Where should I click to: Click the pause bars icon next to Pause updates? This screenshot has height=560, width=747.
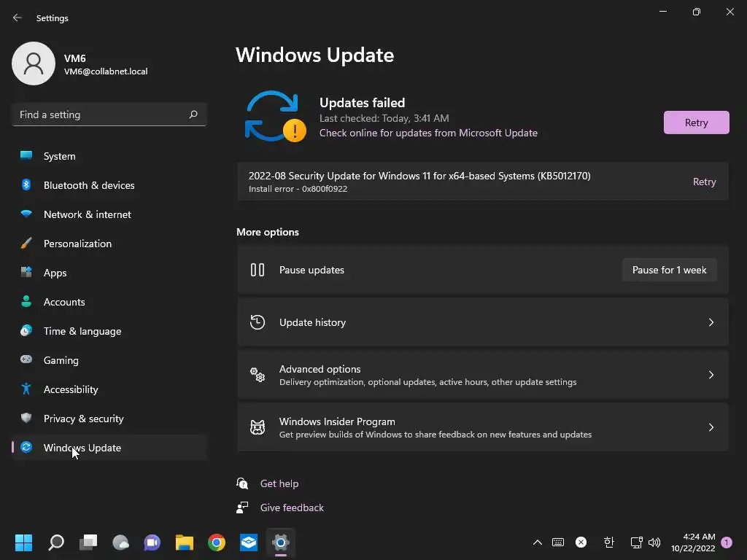258,270
